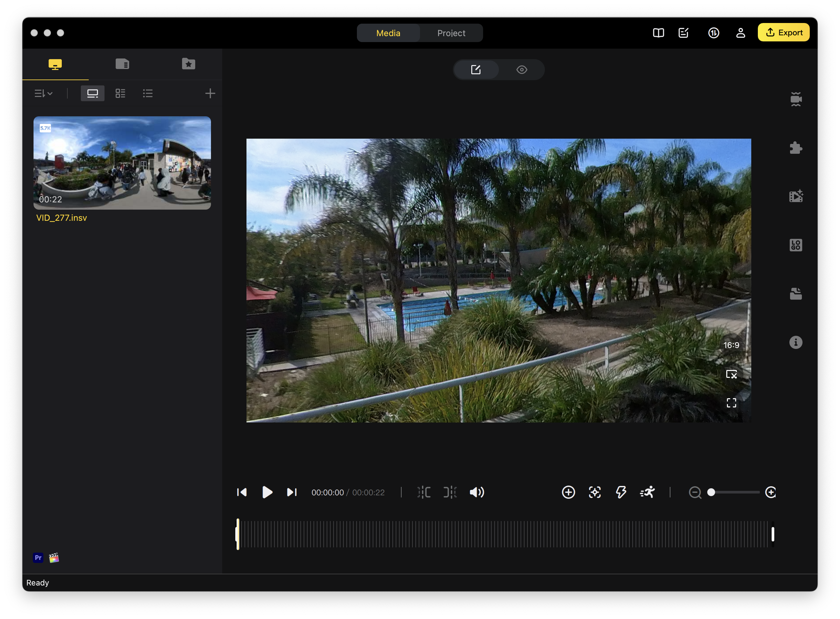This screenshot has height=619, width=840.
Task: Open the favorites star folder tab
Action: pyautogui.click(x=188, y=64)
